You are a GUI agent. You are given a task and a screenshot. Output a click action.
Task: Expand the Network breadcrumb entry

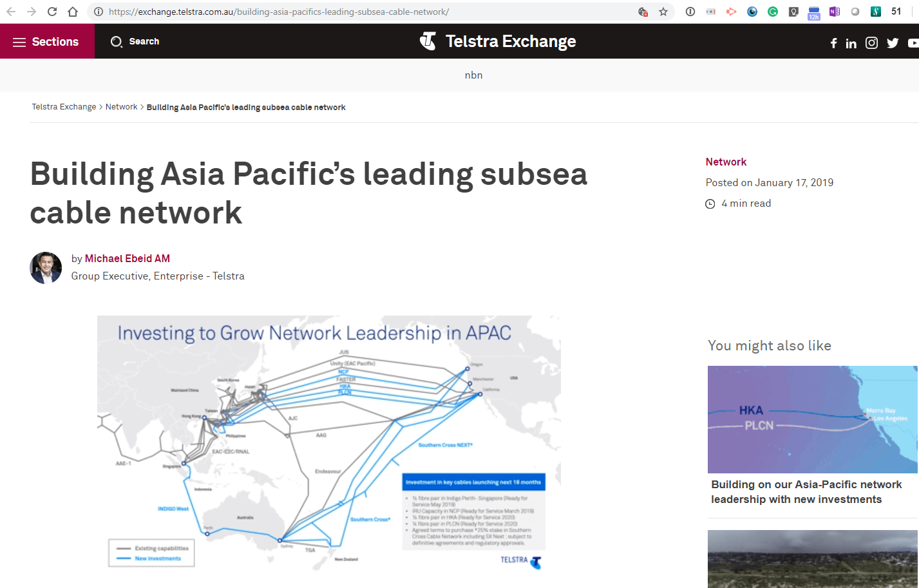click(121, 107)
